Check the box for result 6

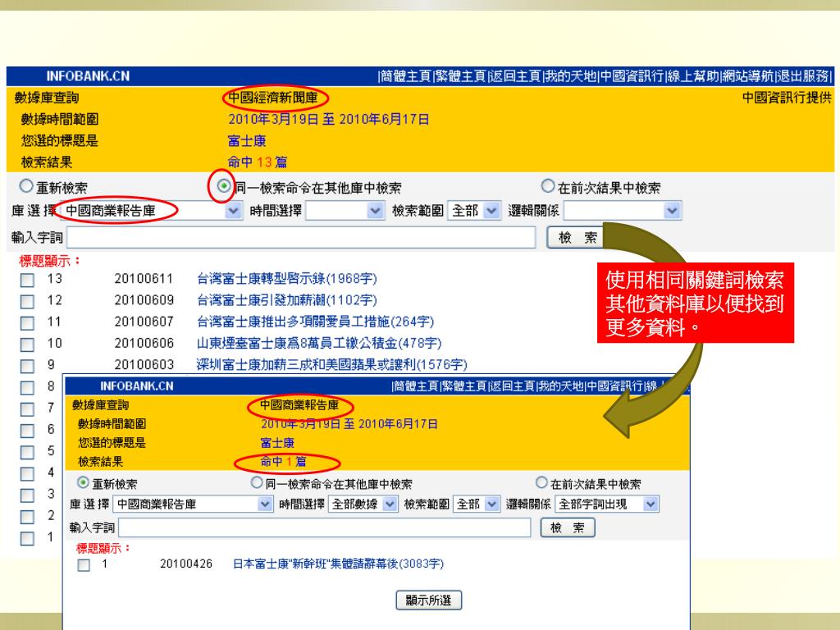coord(27,431)
